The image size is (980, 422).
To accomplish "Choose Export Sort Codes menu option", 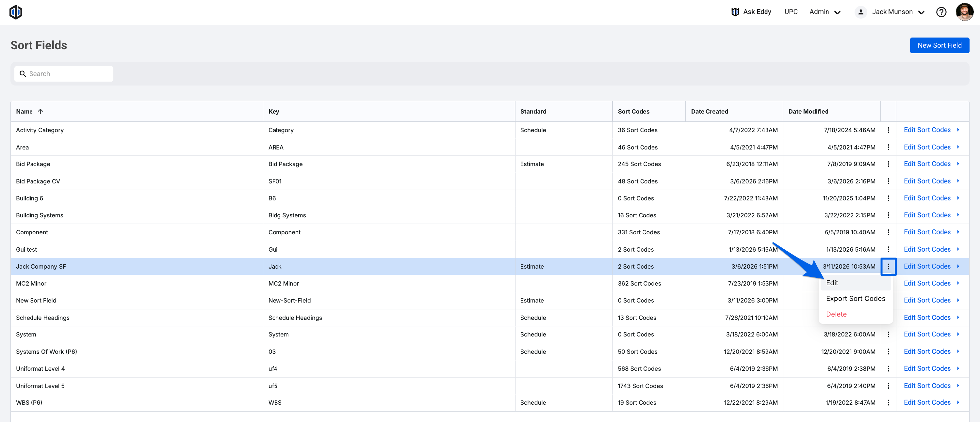I will [x=855, y=298].
